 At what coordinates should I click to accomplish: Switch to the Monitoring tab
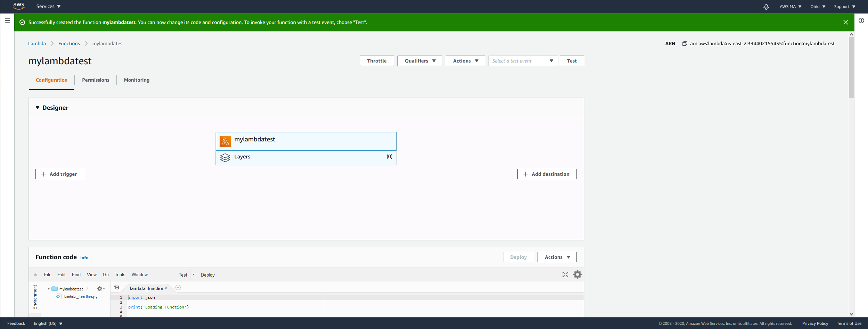137,80
